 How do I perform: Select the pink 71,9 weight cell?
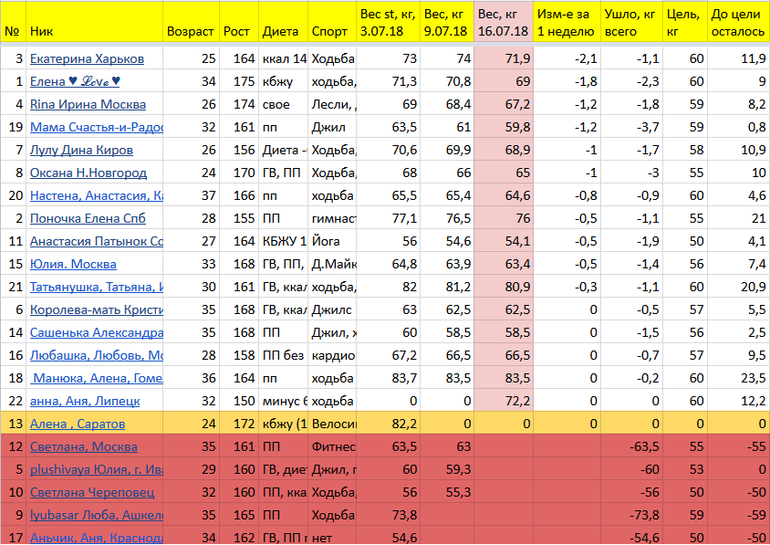pyautogui.click(x=504, y=59)
